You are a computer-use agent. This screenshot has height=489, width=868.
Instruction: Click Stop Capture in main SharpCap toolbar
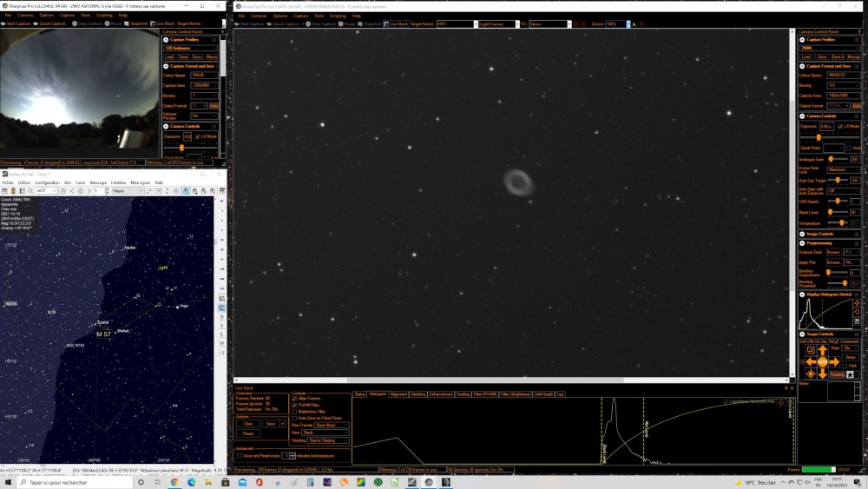320,23
